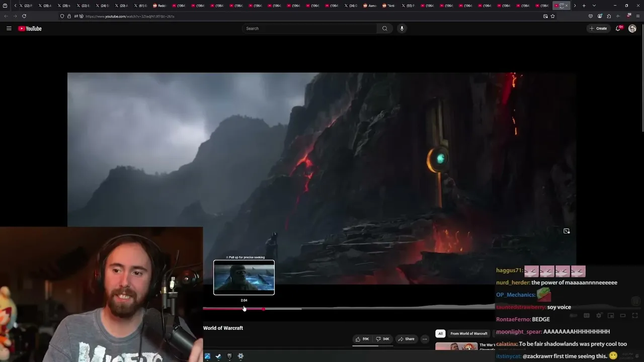View site security padlock info

(x=69, y=16)
